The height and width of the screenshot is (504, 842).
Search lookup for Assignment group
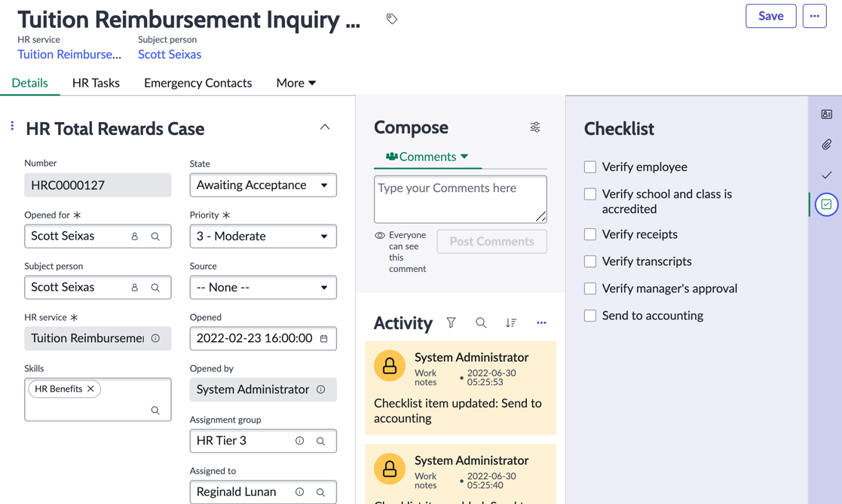(x=320, y=441)
